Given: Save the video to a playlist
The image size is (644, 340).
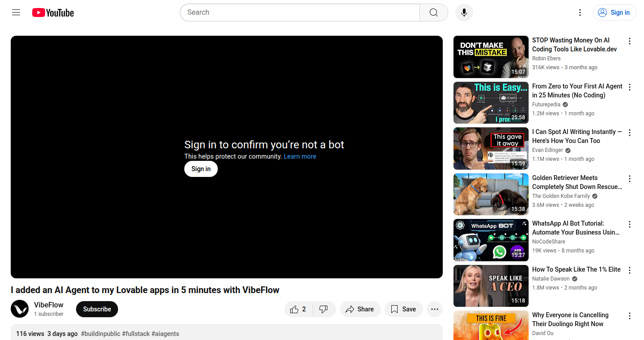Looking at the screenshot, I should [403, 309].
